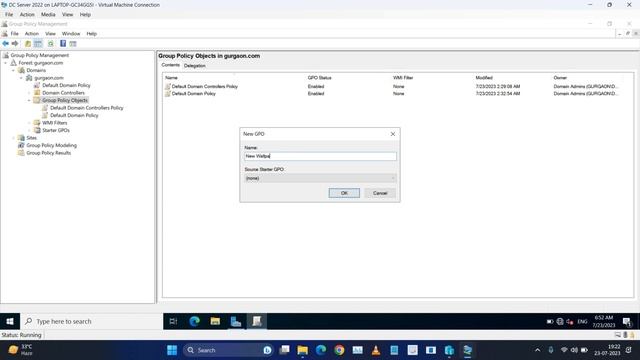
Task: Select Group Policy Results in tree
Action: [48, 153]
